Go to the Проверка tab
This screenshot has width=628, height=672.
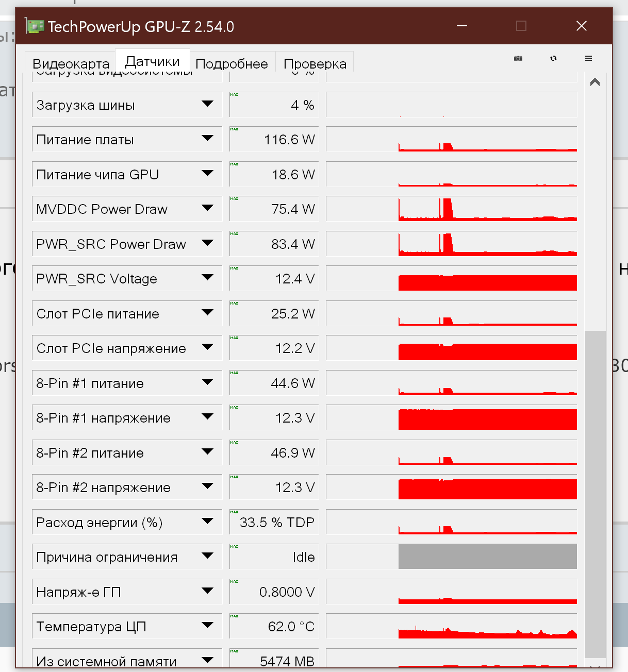[x=315, y=63]
